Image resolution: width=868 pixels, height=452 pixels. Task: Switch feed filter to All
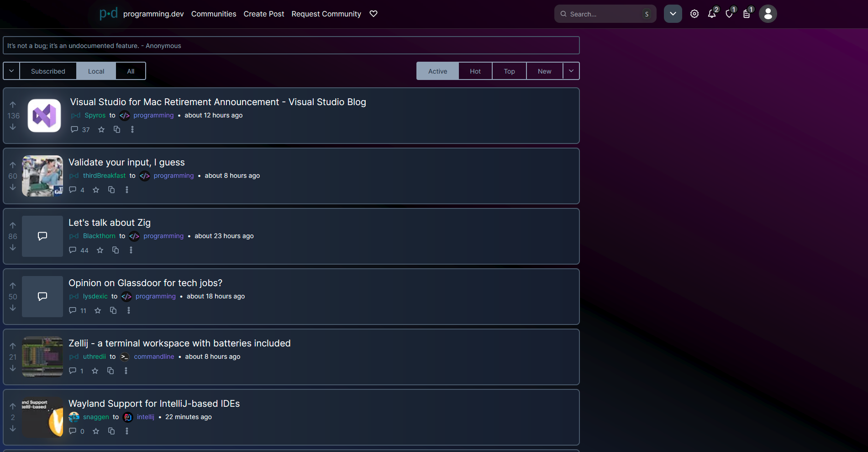tap(131, 71)
